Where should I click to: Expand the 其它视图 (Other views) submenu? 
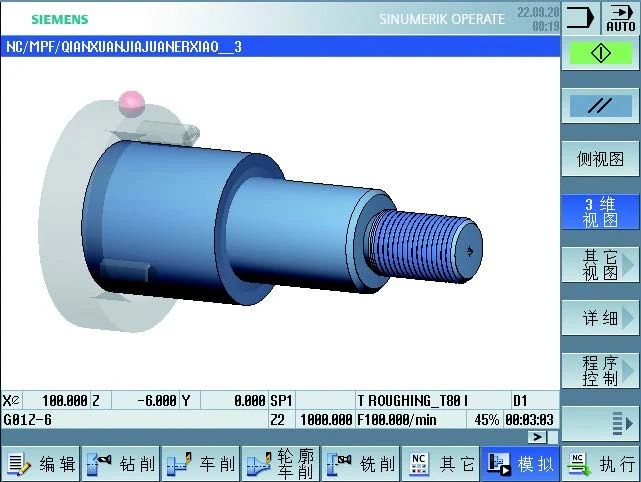click(x=600, y=265)
